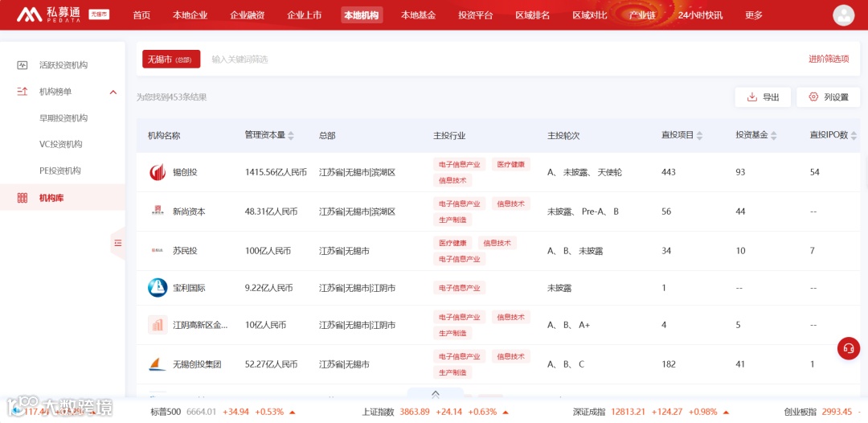The width and height of the screenshot is (868, 423).
Task: Click the 机构库 grid icon in sidebar
Action: (23, 198)
